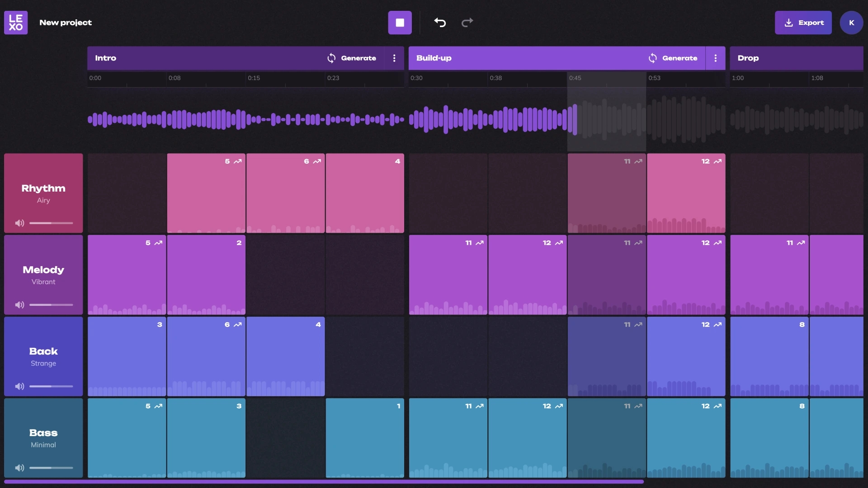
Task: Open the Melody Vibrant track panel
Action: (x=43, y=274)
